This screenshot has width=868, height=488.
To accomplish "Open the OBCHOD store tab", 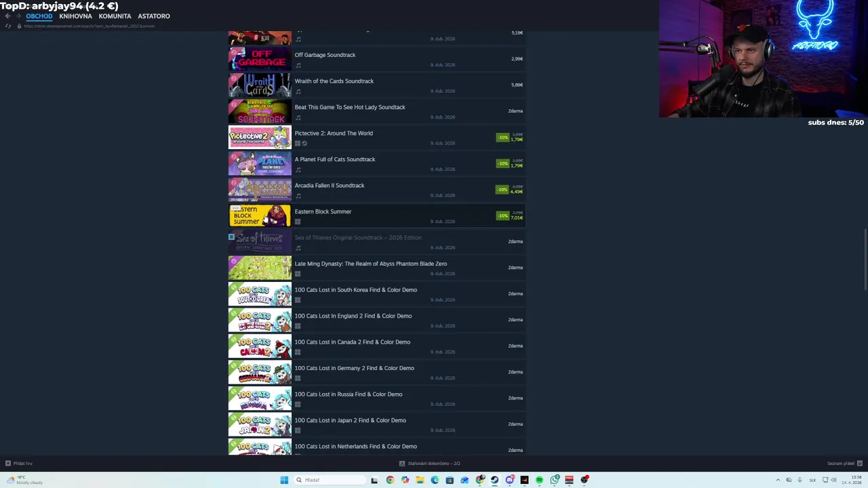I will point(39,16).
